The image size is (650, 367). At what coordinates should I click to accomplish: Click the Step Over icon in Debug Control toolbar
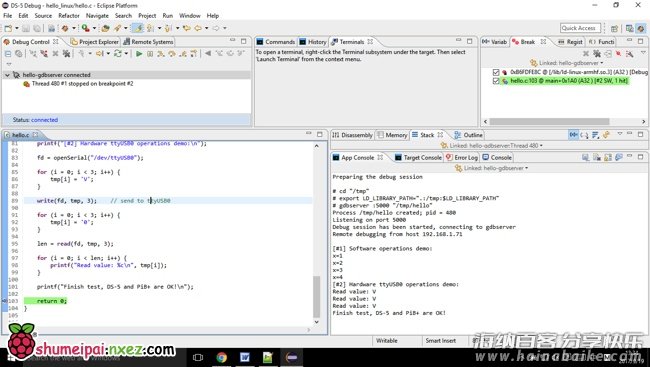click(172, 53)
